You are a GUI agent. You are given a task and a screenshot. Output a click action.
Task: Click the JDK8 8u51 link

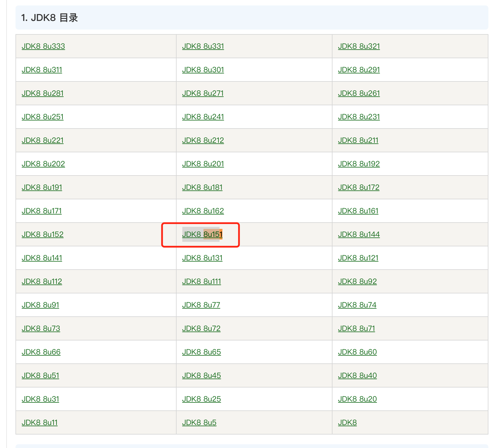(x=40, y=375)
